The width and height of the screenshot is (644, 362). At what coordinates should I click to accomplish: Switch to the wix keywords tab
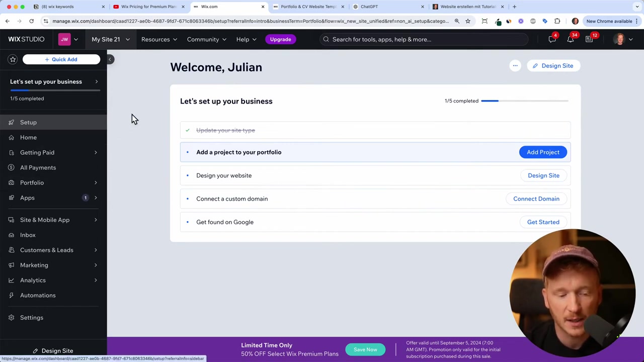click(68, 7)
